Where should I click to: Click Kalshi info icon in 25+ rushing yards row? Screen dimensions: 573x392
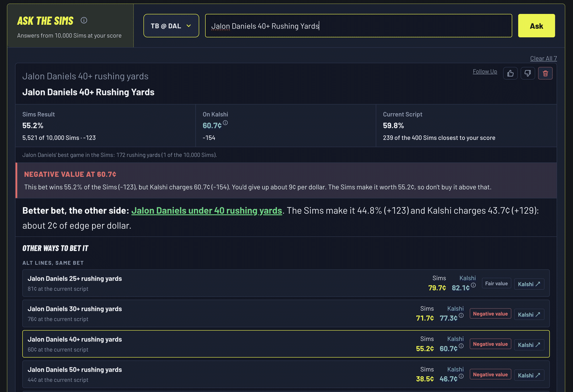[473, 285]
